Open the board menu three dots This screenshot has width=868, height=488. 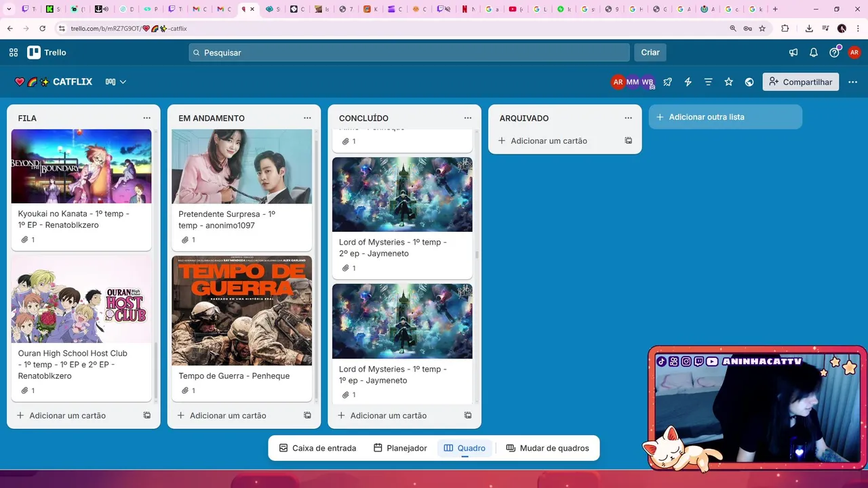853,82
